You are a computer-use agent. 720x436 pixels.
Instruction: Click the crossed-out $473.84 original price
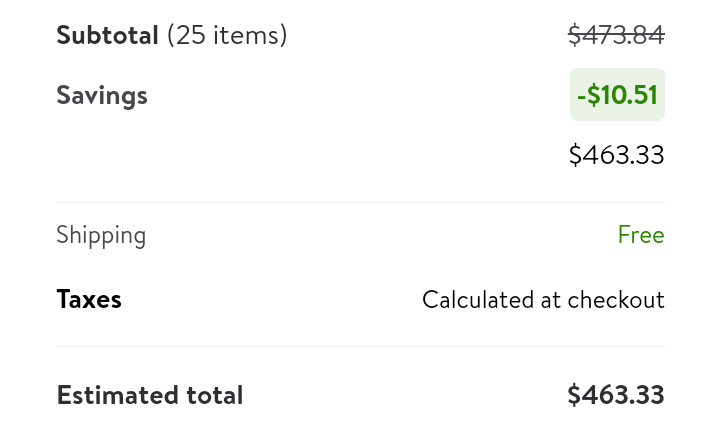[x=616, y=36]
